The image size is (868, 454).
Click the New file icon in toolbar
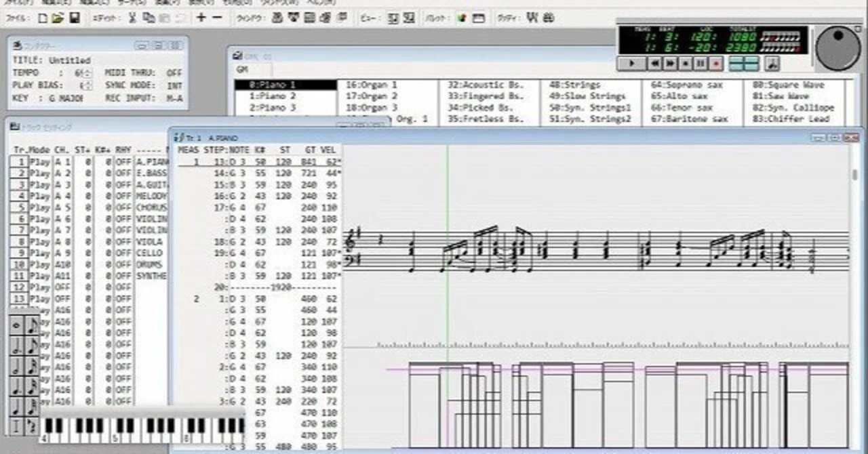click(43, 18)
